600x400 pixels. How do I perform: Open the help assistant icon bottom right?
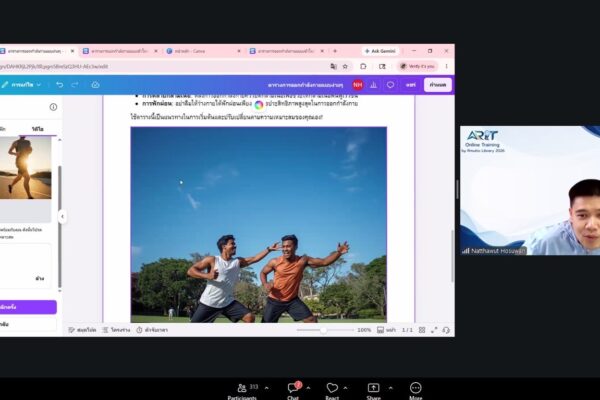[446, 330]
